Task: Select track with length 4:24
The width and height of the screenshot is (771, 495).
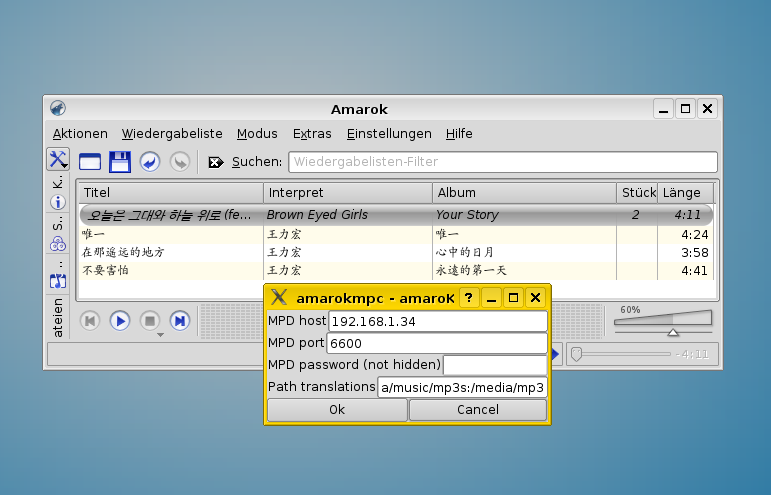Action: coord(396,234)
